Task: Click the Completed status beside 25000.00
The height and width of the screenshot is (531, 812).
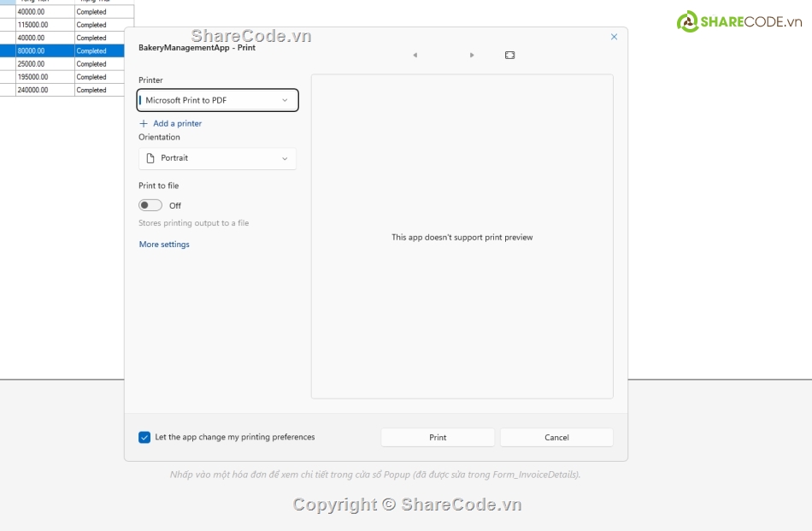Action: (103, 64)
